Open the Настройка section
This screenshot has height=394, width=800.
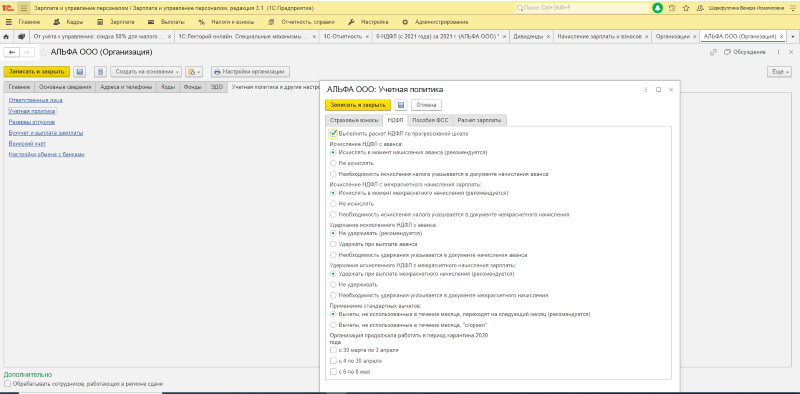click(368, 22)
